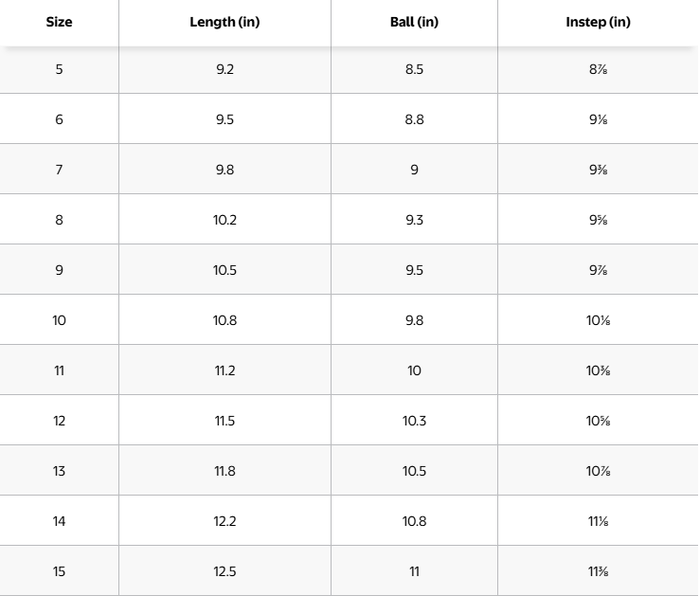Select length 9.2 in the size 5 row
The image size is (700, 596).
(x=224, y=69)
